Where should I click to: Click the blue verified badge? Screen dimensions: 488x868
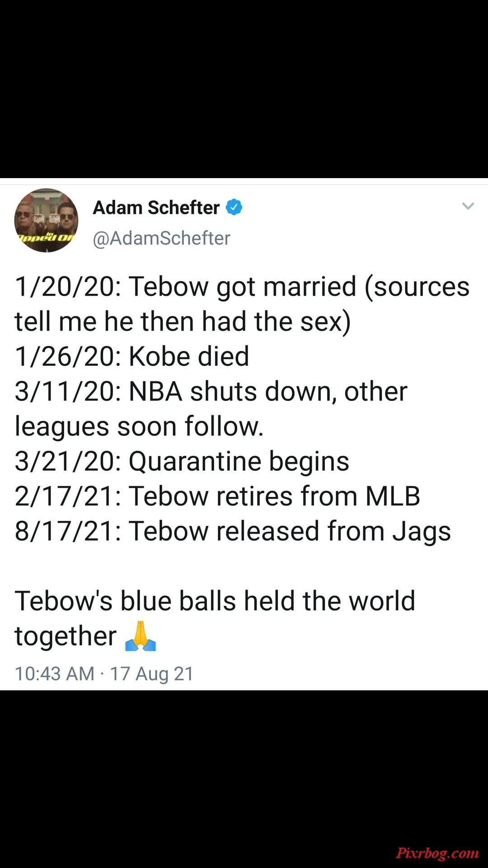coord(234,207)
